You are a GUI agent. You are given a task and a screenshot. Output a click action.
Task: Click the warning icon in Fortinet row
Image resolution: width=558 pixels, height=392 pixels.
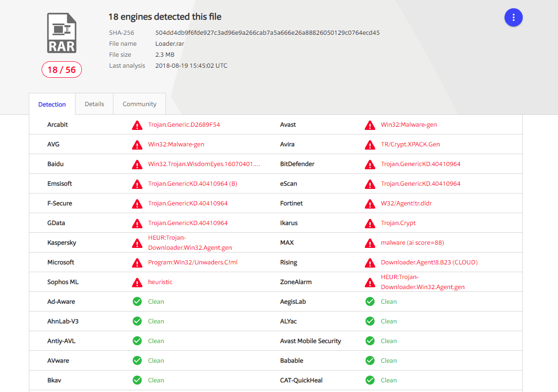tap(370, 204)
